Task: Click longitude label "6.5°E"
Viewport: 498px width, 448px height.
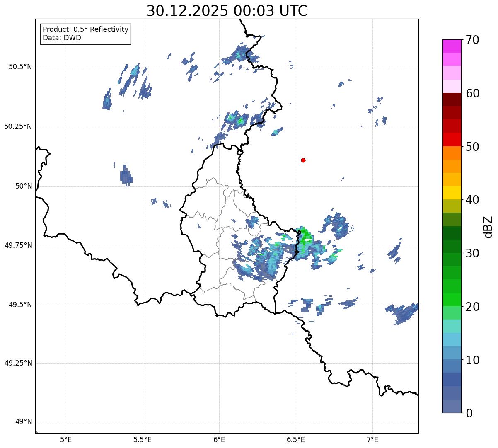Action: (296, 440)
